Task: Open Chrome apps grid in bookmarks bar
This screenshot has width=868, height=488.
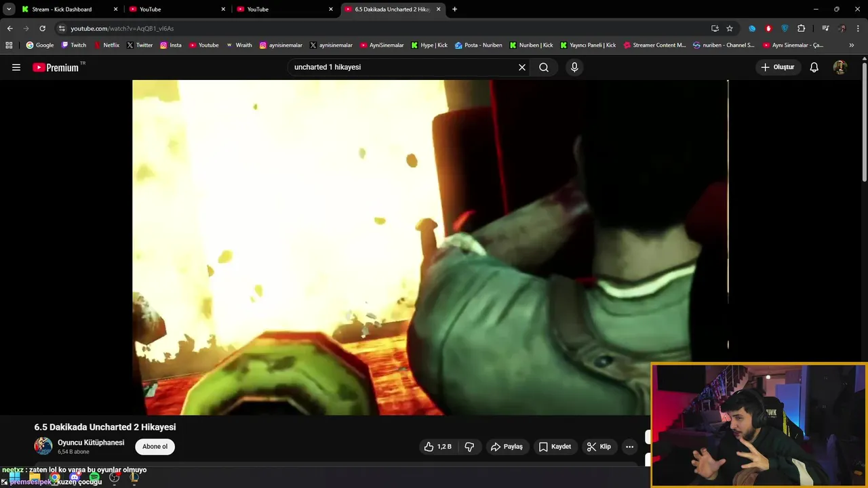Action: tap(9, 45)
